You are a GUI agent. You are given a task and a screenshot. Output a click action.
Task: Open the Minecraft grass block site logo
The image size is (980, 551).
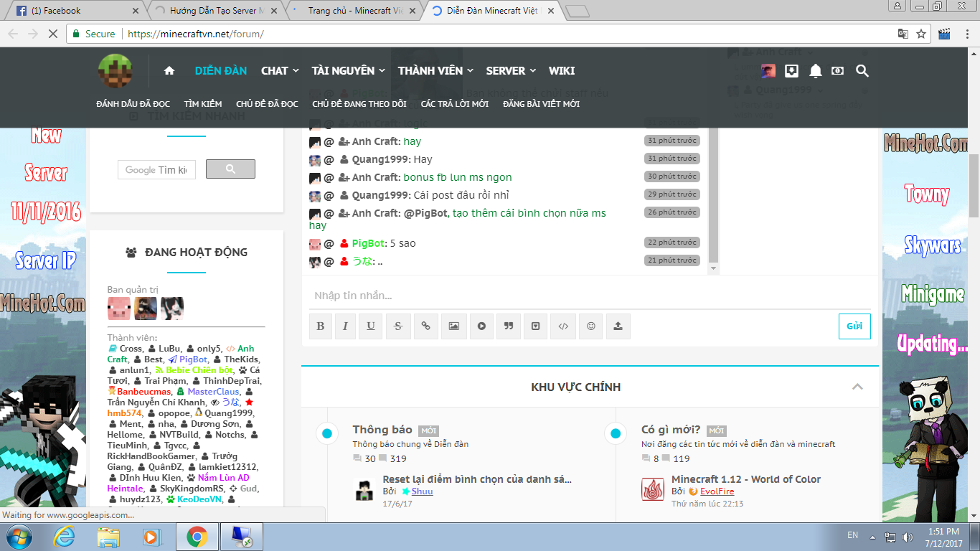point(116,71)
